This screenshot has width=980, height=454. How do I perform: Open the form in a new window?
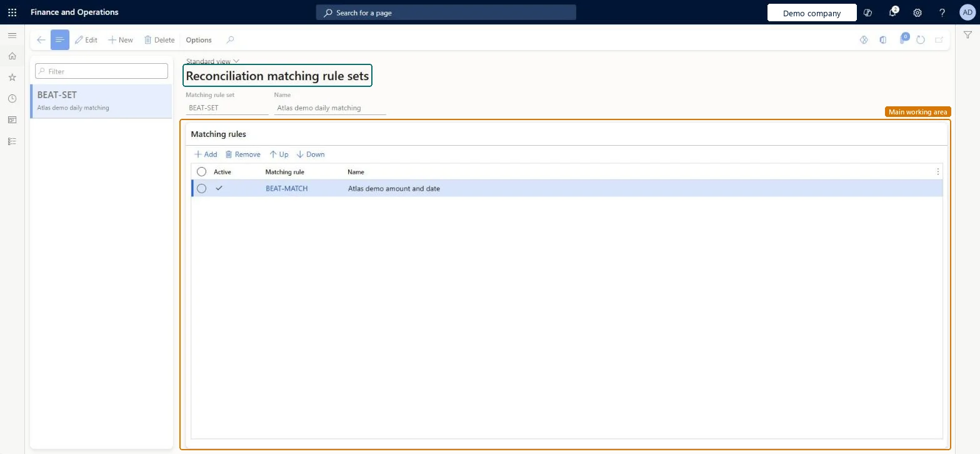click(939, 40)
